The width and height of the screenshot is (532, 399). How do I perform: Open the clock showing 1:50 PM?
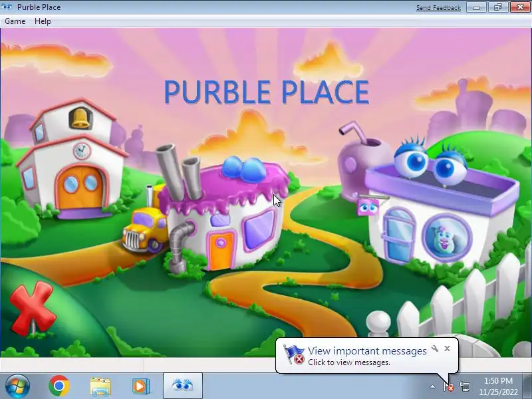pyautogui.click(x=498, y=386)
